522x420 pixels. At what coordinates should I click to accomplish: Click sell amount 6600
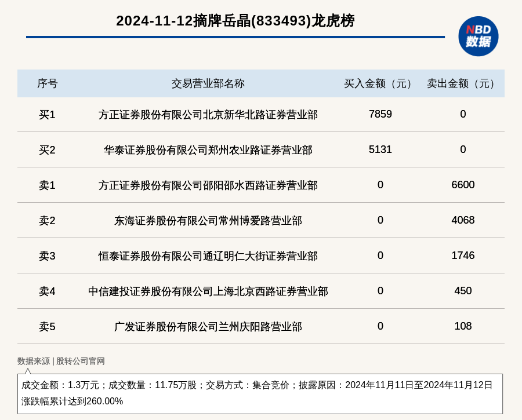(463, 185)
